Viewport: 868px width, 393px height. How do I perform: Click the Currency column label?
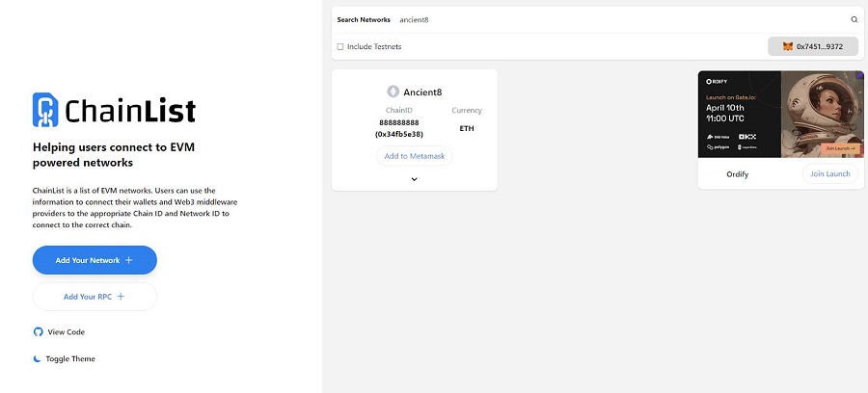467,110
